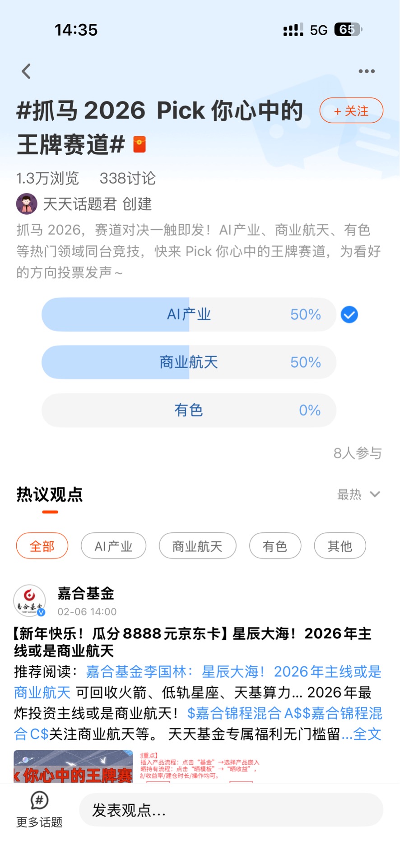This screenshot has width=400, height=868.
Task: Tap the blue checkmark next to AI产业
Action: pos(349,314)
